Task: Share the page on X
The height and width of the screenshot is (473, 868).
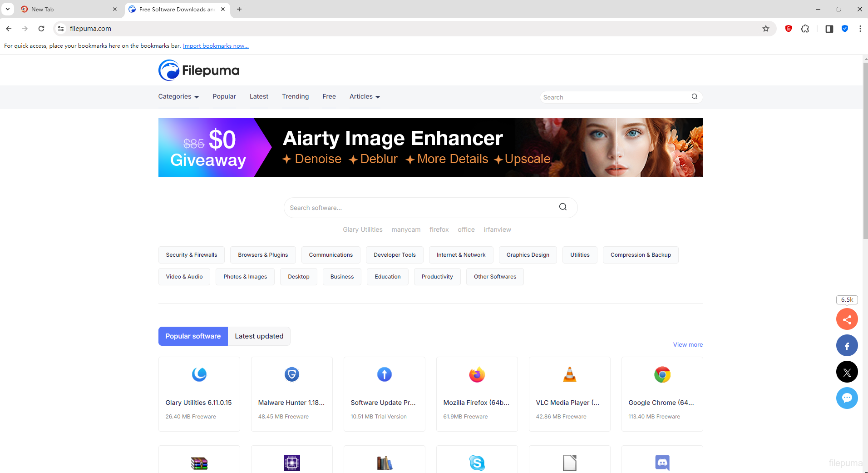Action: coord(847,372)
